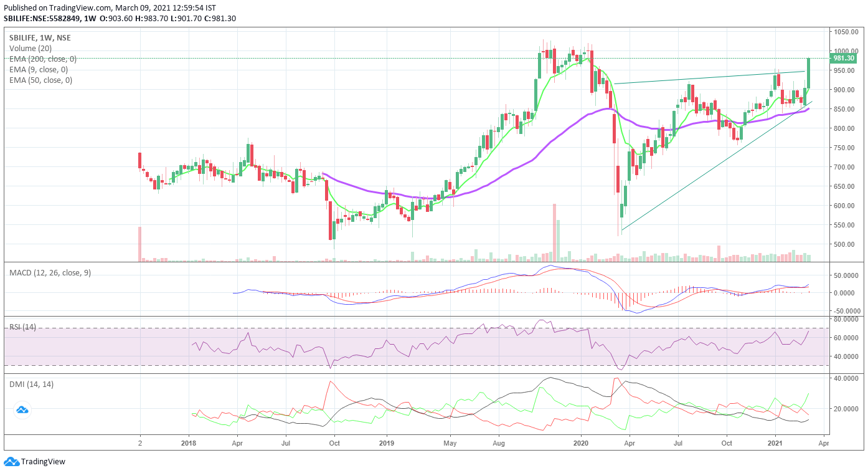Click the RSI (14) pane label

(x=22, y=327)
